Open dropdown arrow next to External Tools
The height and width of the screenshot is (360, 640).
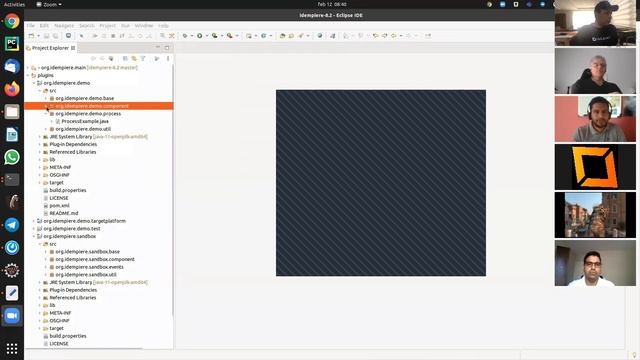click(x=237, y=36)
